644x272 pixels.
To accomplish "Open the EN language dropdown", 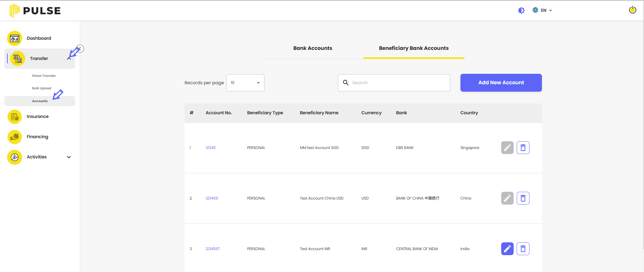I will (542, 10).
